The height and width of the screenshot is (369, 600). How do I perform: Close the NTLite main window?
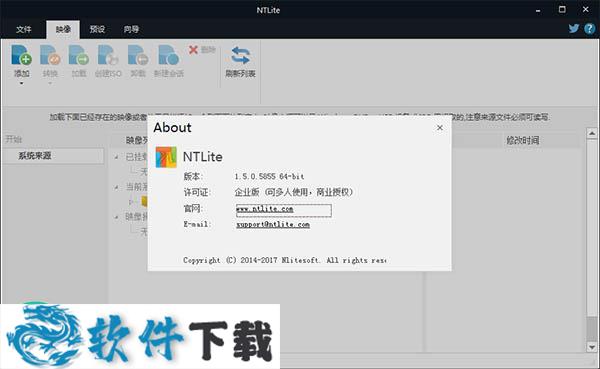(x=585, y=10)
